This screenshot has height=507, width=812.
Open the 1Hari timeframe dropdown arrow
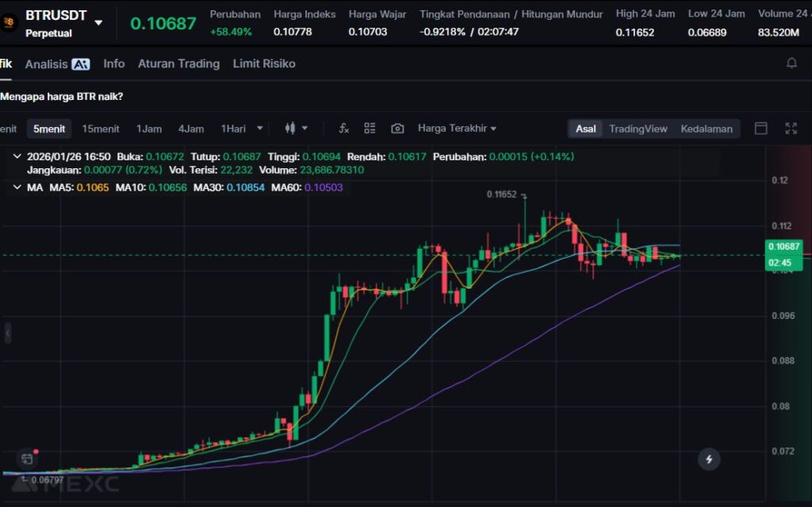(x=259, y=129)
